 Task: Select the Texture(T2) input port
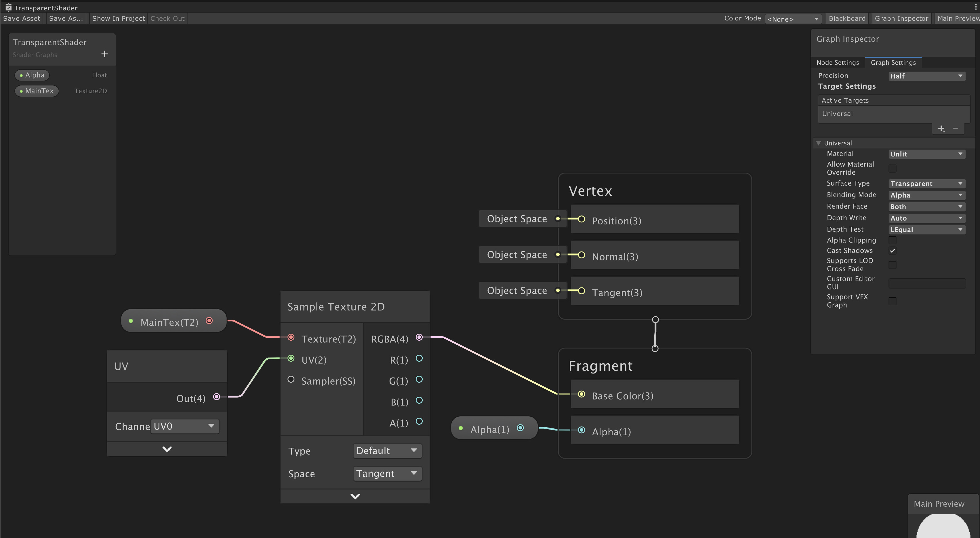click(x=291, y=338)
